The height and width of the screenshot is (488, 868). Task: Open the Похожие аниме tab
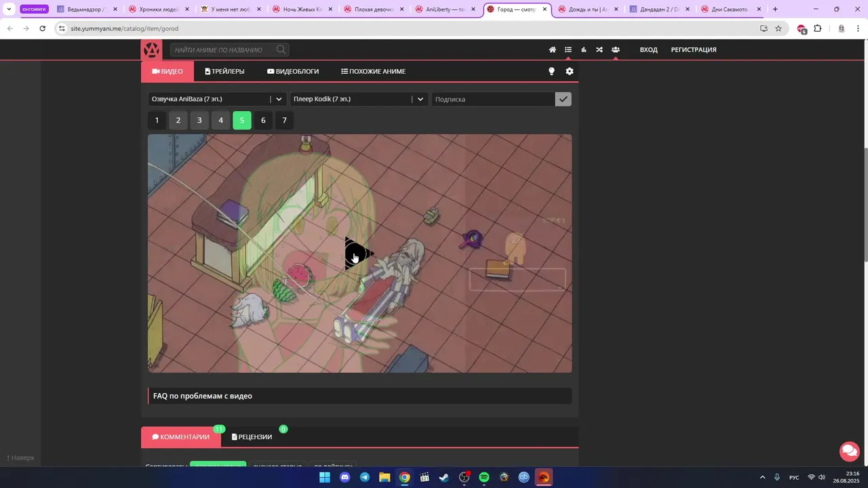point(374,71)
